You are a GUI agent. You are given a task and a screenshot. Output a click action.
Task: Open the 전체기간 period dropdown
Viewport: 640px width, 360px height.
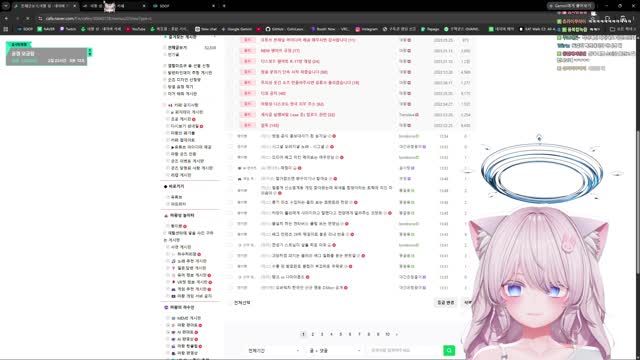(x=273, y=350)
